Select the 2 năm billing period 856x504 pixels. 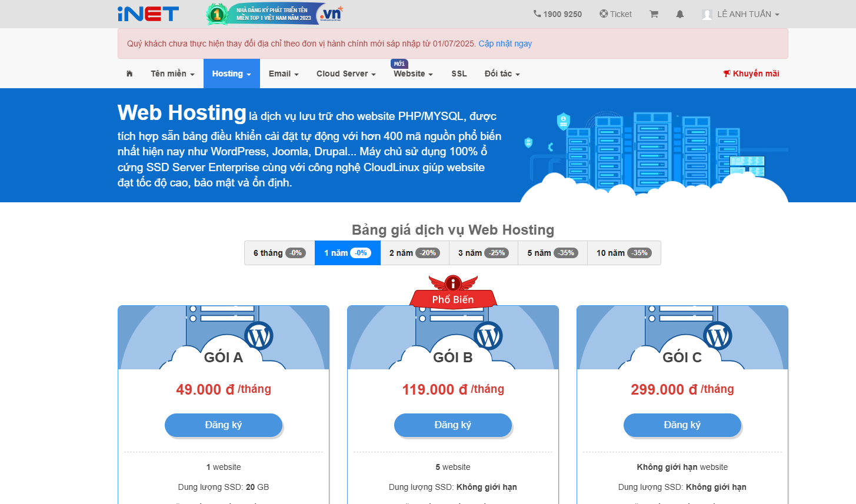click(x=415, y=253)
